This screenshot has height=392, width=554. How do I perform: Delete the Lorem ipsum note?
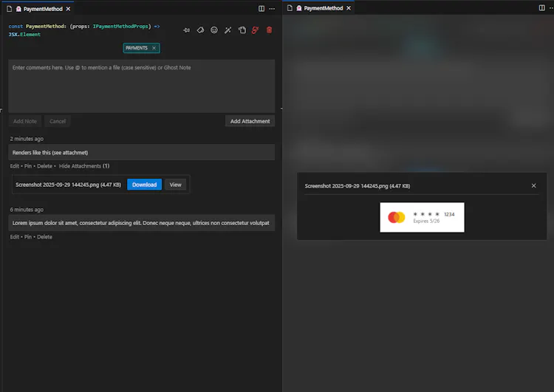coord(44,237)
